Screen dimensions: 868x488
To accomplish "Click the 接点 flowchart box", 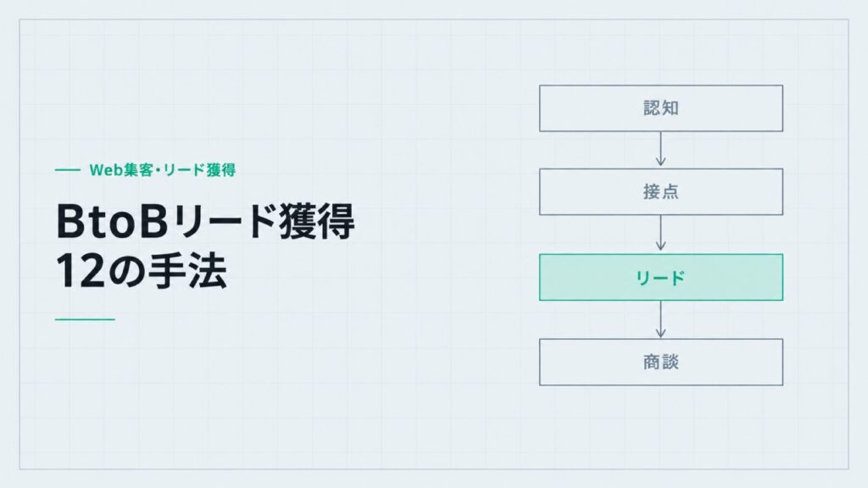I will 661,192.
